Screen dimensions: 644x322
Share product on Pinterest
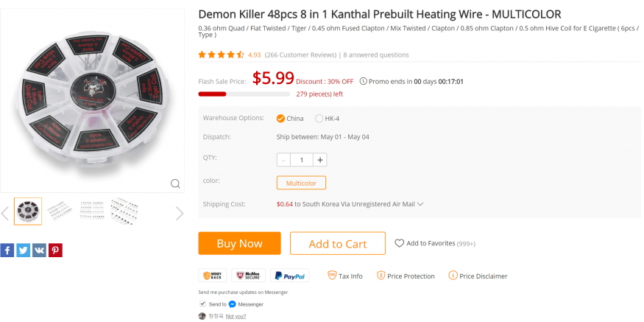click(55, 251)
